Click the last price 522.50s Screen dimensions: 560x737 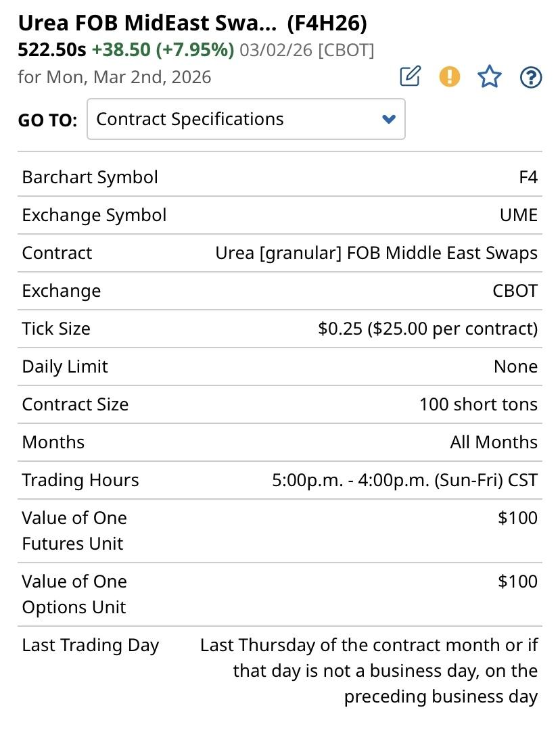52,50
